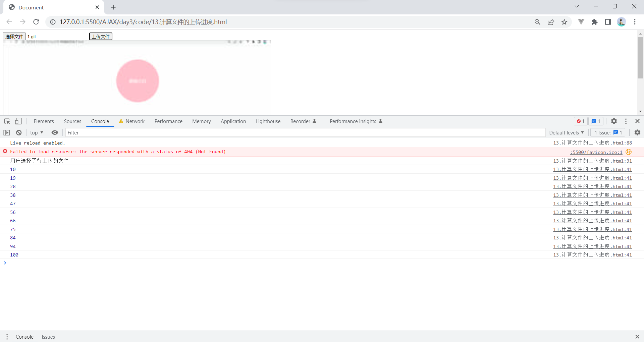This screenshot has width=644, height=342.
Task: Open the top frame context dropdown
Action: 36,132
